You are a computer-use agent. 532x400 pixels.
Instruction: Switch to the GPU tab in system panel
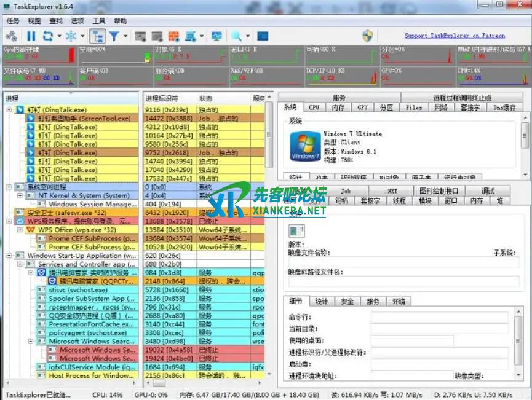click(362, 108)
